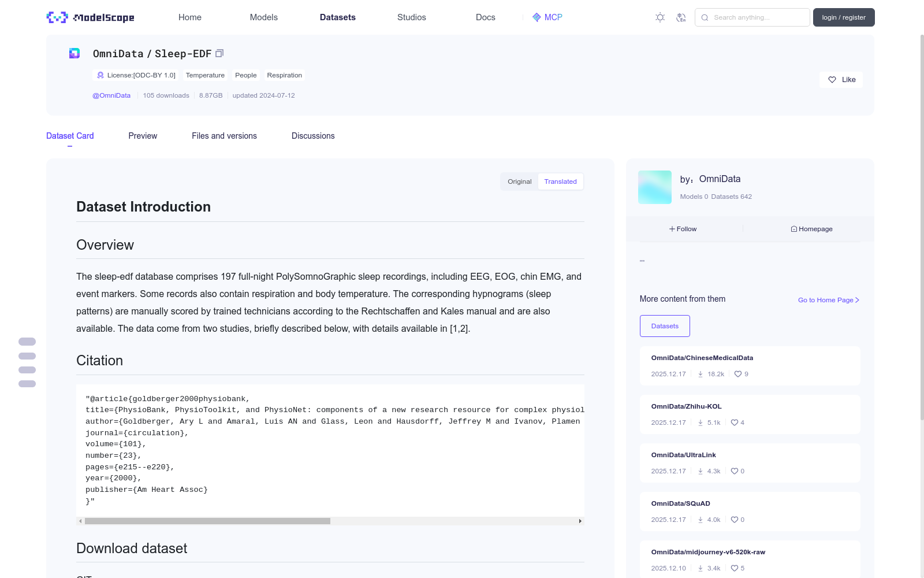924x578 pixels.
Task: Click the '105 downloads' text
Action: [166, 95]
